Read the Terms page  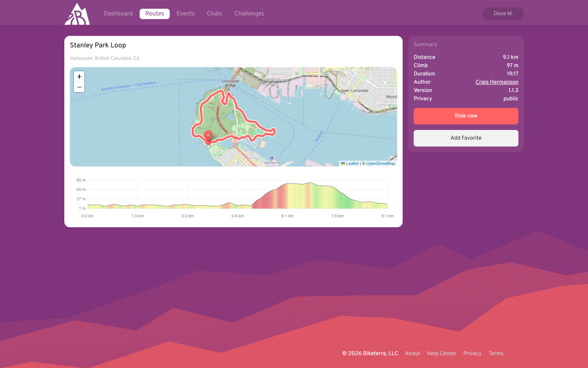[x=496, y=354]
